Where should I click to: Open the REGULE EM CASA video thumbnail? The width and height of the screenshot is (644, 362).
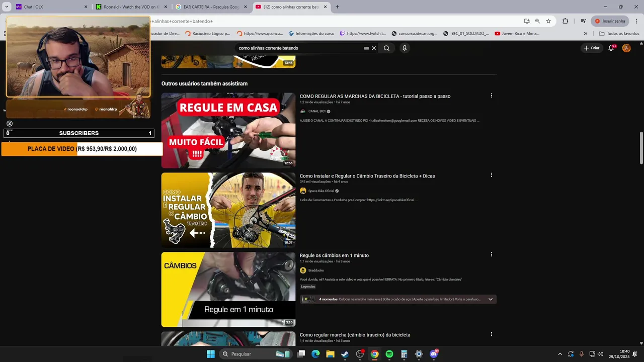[228, 130]
